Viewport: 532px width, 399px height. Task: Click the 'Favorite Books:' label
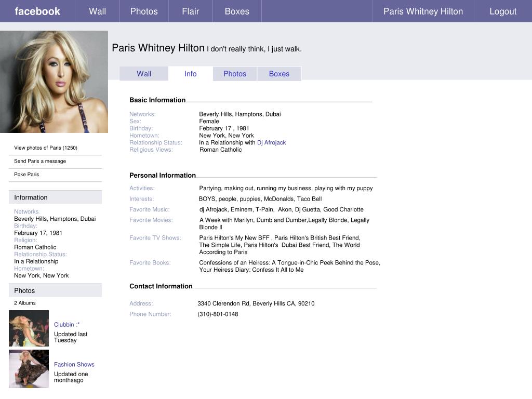[150, 262]
